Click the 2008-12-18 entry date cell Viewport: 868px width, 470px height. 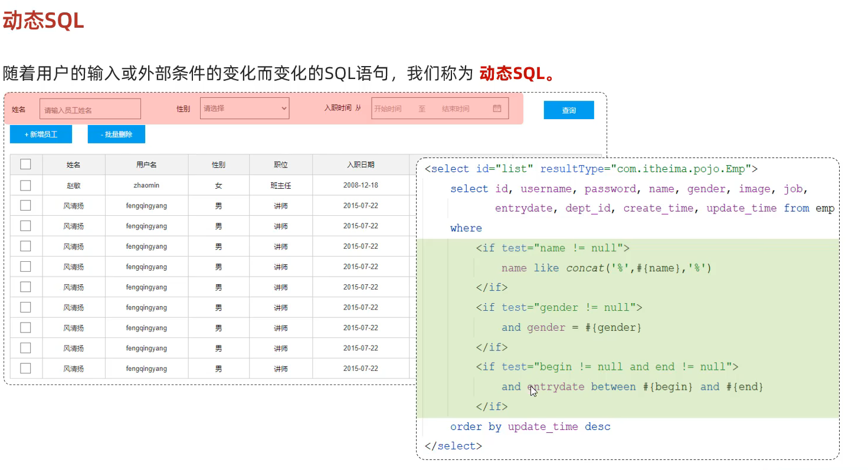click(x=361, y=185)
